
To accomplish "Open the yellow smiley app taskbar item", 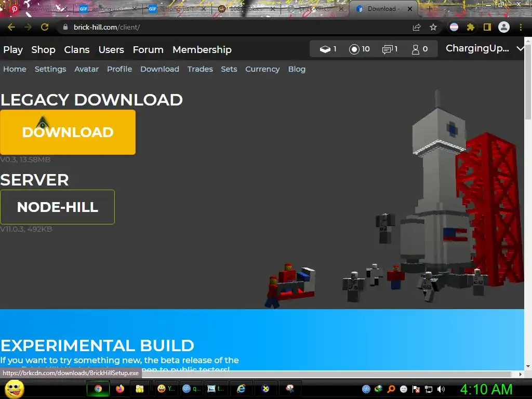I will (x=166, y=389).
